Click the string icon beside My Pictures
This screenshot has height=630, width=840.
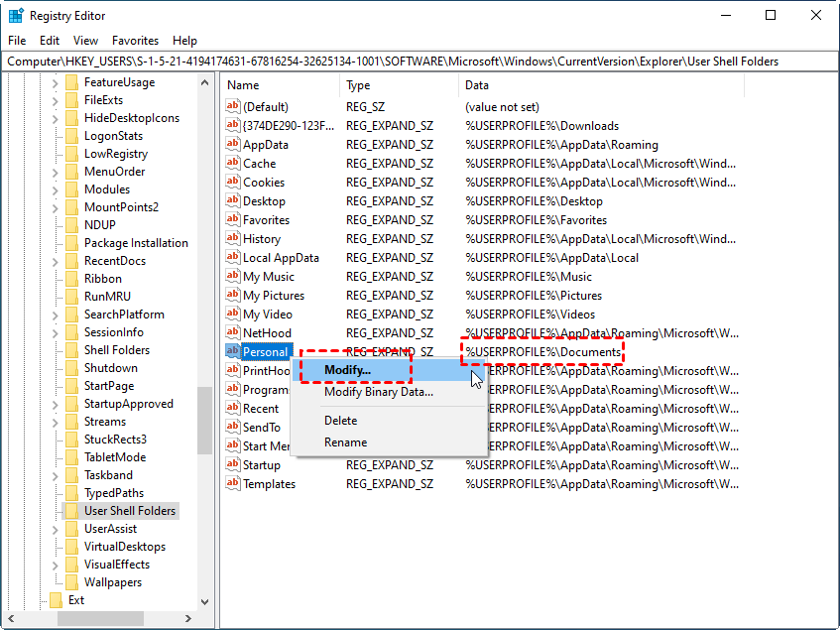point(232,294)
